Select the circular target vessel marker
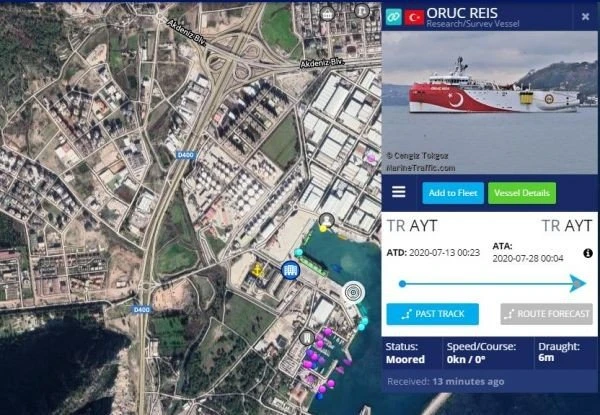Image resolution: width=600 pixels, height=415 pixels. click(353, 293)
